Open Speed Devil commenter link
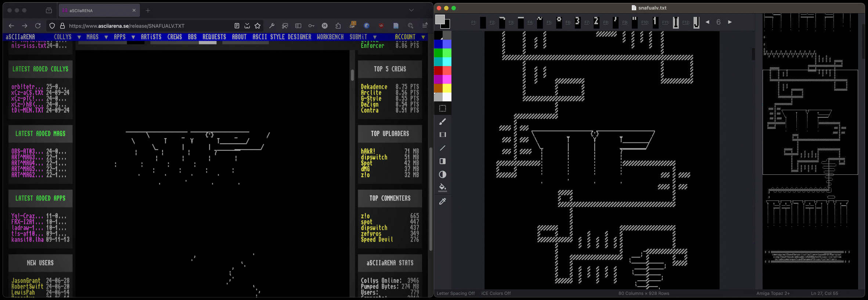This screenshot has width=868, height=300. point(377,239)
